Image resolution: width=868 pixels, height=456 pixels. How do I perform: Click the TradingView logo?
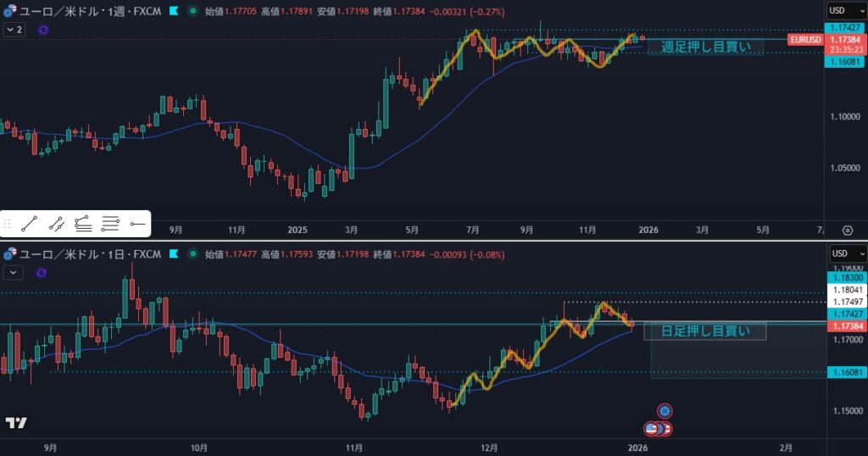[15, 422]
